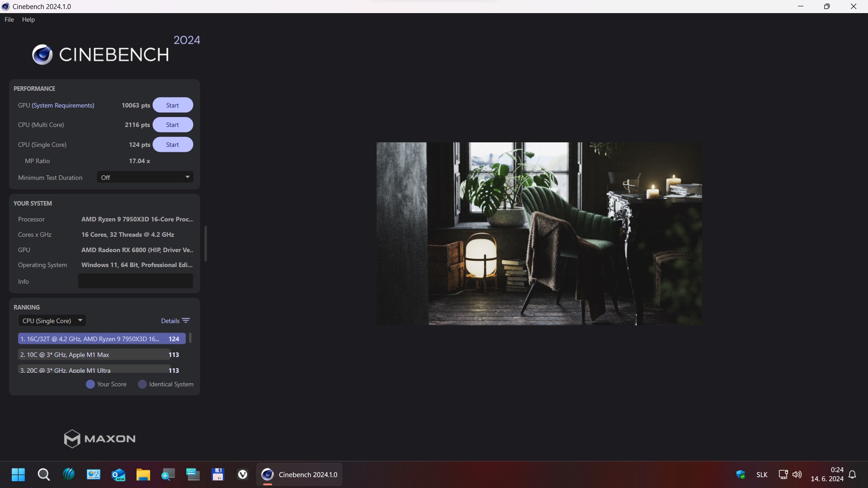Viewport: 868px width, 488px height.
Task: Click the volume speaker tray icon
Action: (797, 474)
